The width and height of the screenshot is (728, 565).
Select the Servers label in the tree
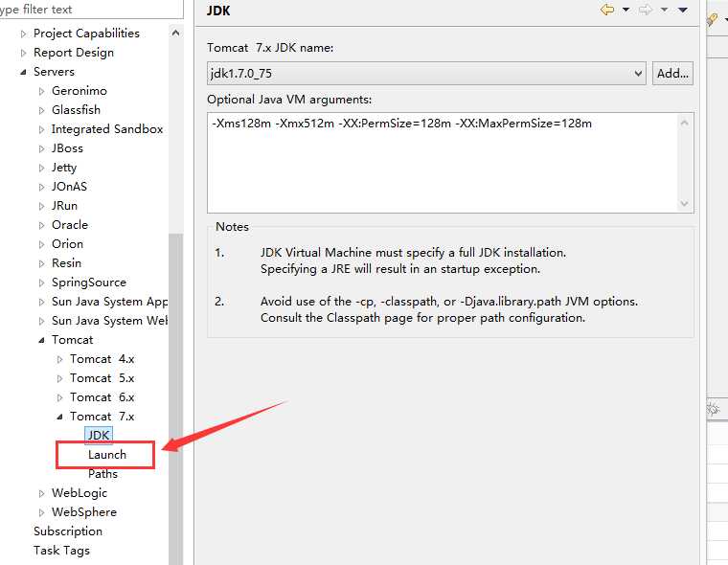54,72
